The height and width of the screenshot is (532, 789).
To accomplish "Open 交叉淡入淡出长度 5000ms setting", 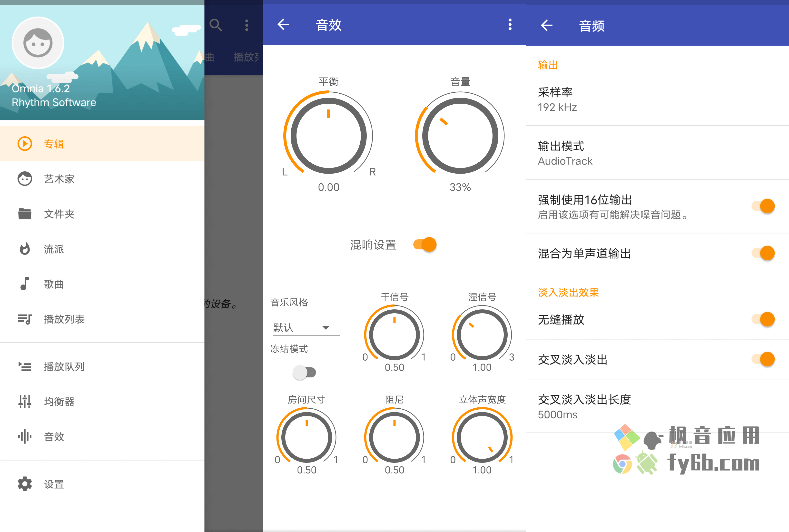I will tap(657, 406).
